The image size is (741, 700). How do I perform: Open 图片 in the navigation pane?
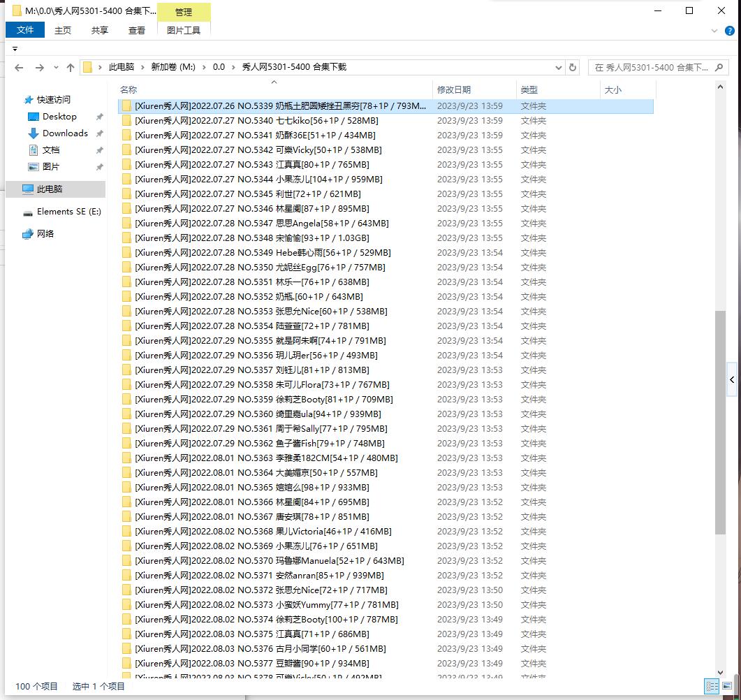(50, 167)
